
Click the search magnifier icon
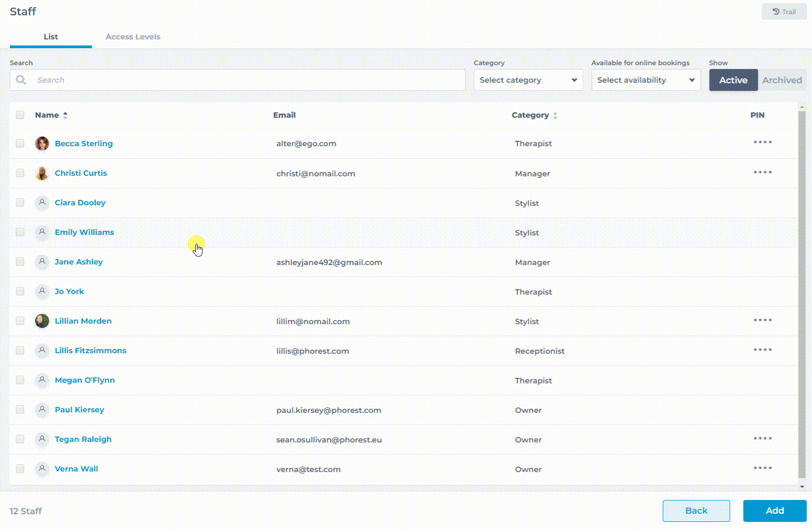[x=21, y=80]
